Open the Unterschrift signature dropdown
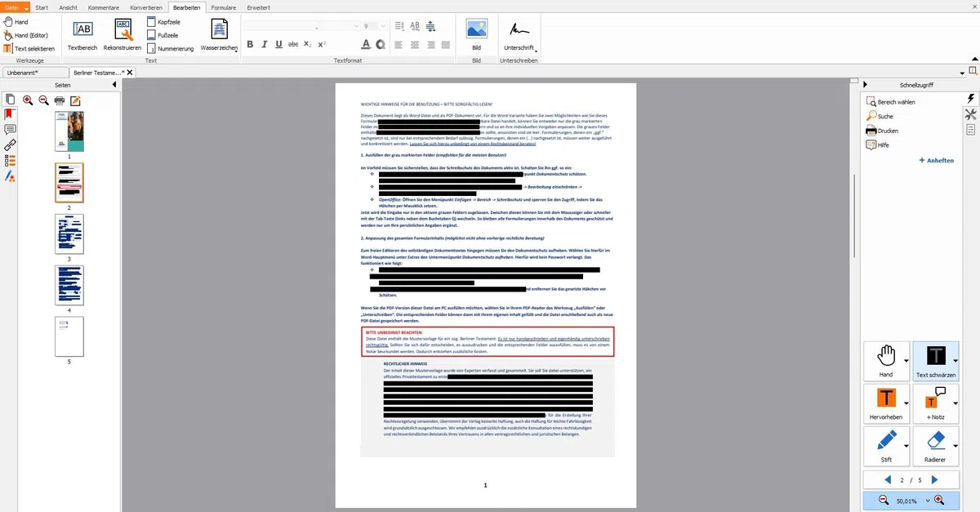The height and width of the screenshot is (512, 980). point(519,35)
